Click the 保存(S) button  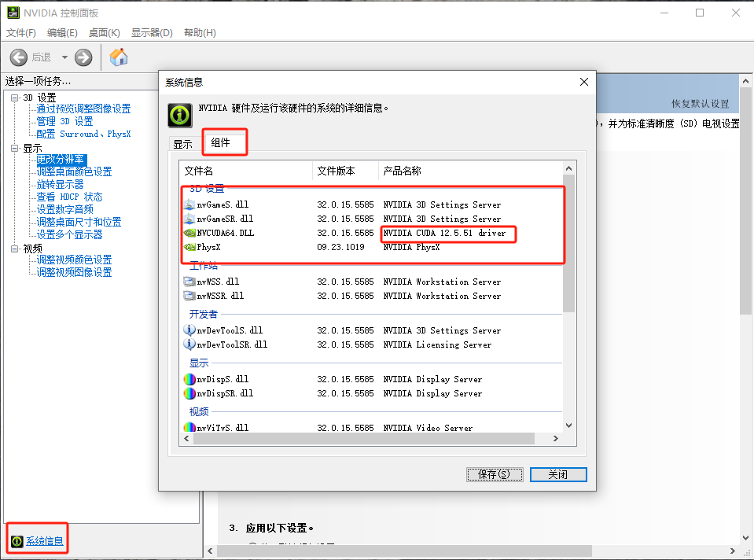tap(495, 474)
